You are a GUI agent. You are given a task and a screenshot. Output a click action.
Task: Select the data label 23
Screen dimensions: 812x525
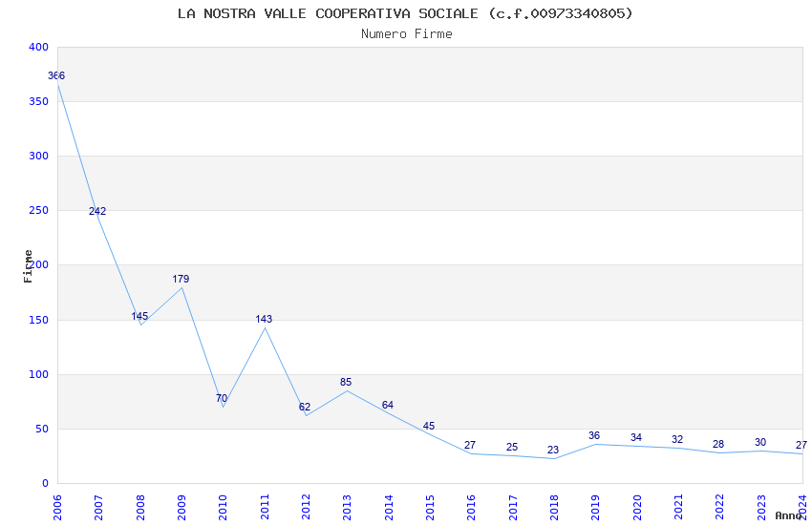pos(553,450)
